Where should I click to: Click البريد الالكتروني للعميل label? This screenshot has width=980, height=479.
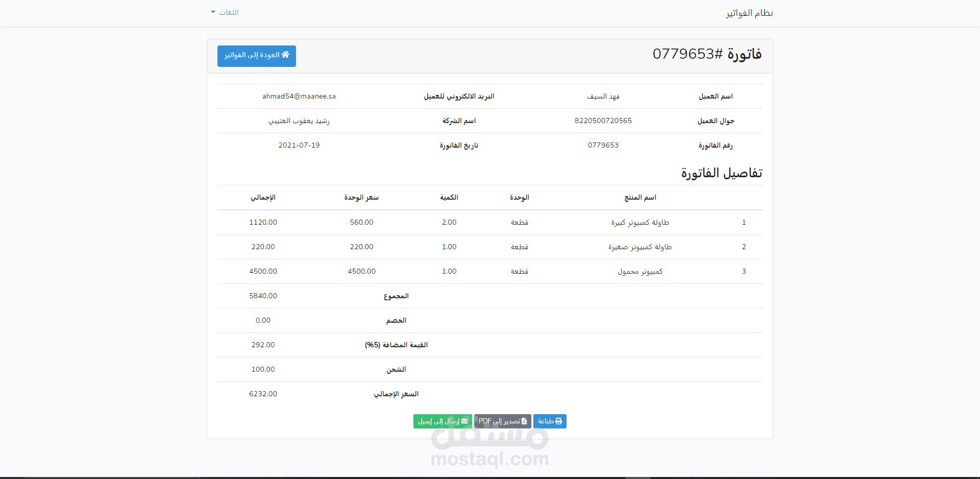click(459, 97)
